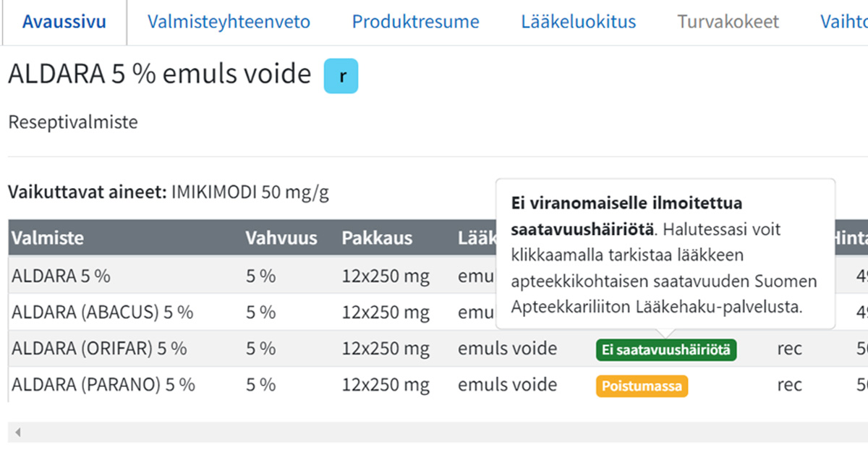Viewport: 868px width, 455px height.
Task: Select the Lääkeluokitus tab
Action: tap(578, 22)
